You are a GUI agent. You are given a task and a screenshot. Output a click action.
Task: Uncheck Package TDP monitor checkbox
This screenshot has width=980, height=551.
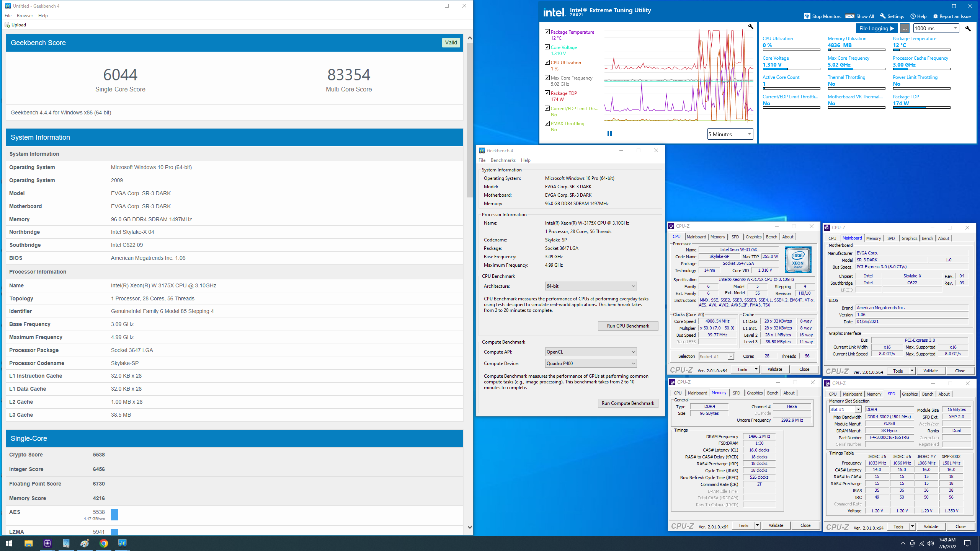[547, 93]
